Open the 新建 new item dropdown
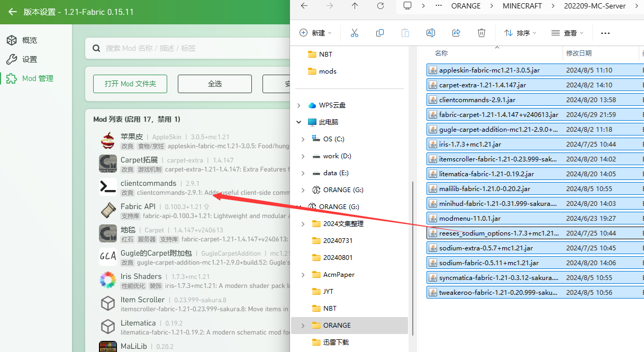 click(316, 33)
